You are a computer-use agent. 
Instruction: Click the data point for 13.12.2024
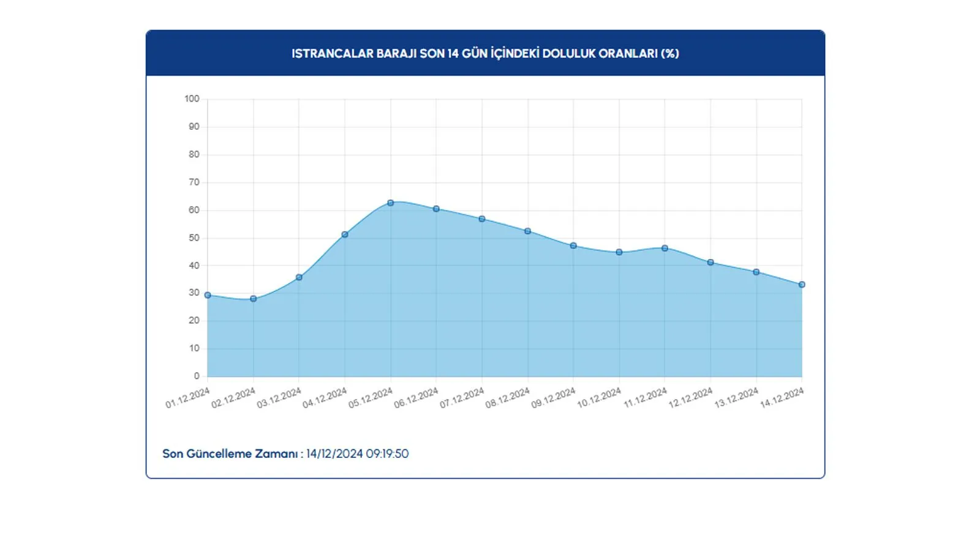click(756, 272)
